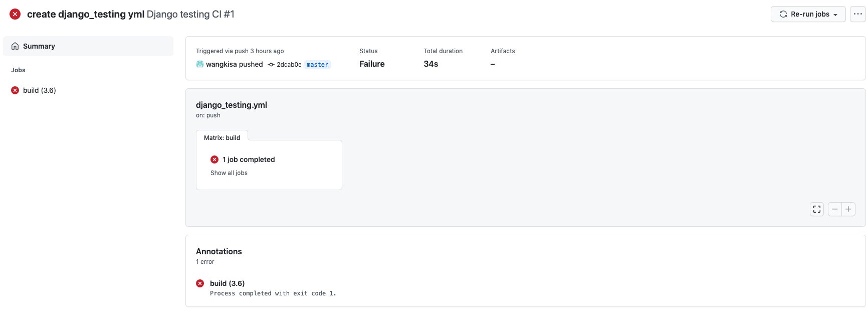
Task: Click the failed status icon next to build (3.6) job
Action: coord(15,90)
